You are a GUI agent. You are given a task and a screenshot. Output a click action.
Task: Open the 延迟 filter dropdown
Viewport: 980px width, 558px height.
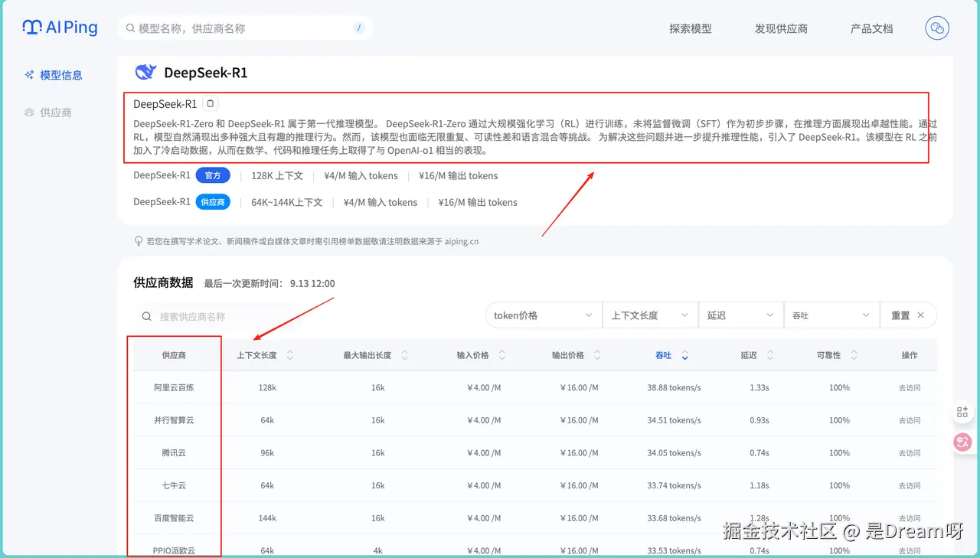point(741,315)
